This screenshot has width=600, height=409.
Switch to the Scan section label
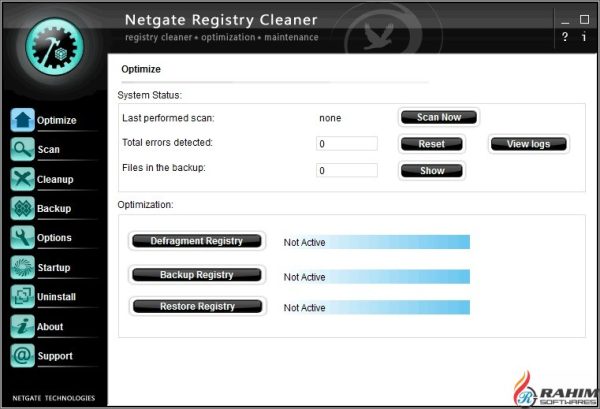(x=49, y=149)
